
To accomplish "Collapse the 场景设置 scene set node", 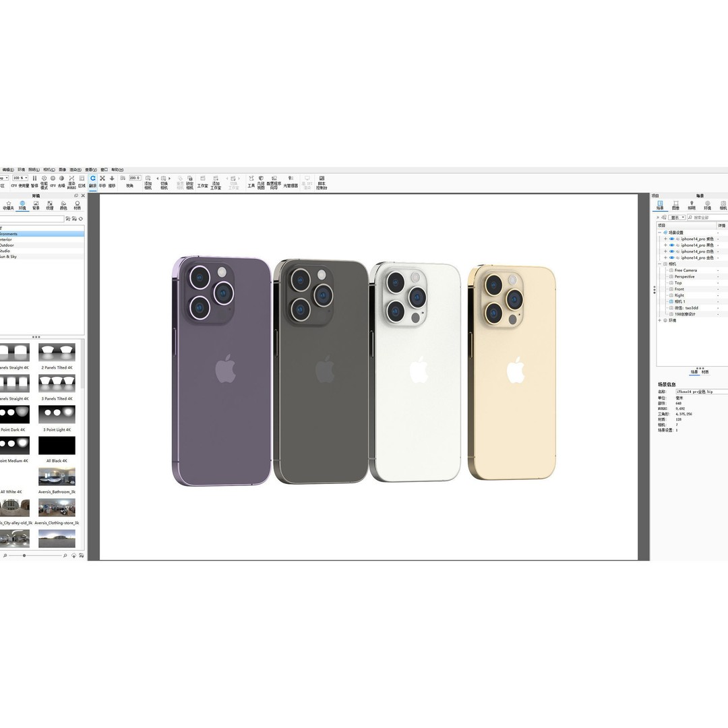I will [659, 233].
